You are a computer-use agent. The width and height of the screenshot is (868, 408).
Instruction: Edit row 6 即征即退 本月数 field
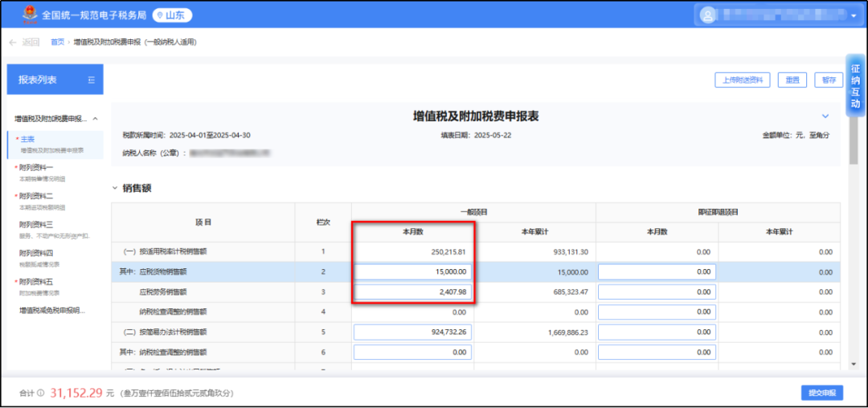[x=657, y=352]
